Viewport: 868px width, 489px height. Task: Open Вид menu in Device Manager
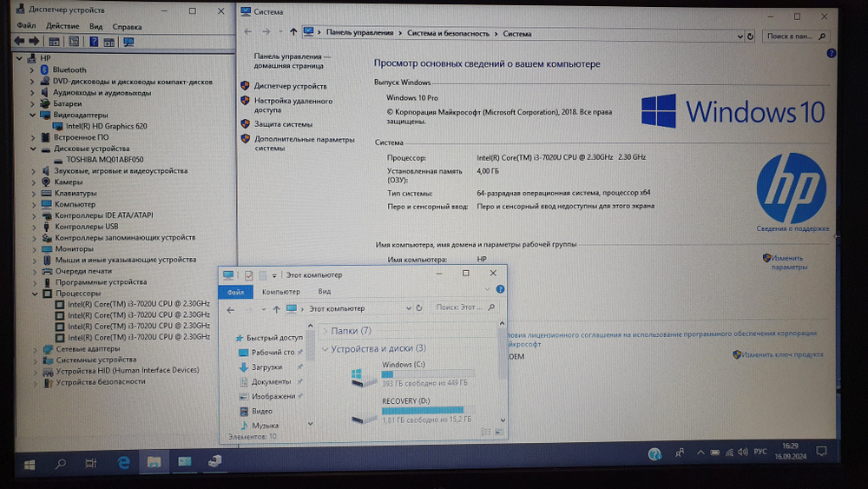[95, 26]
